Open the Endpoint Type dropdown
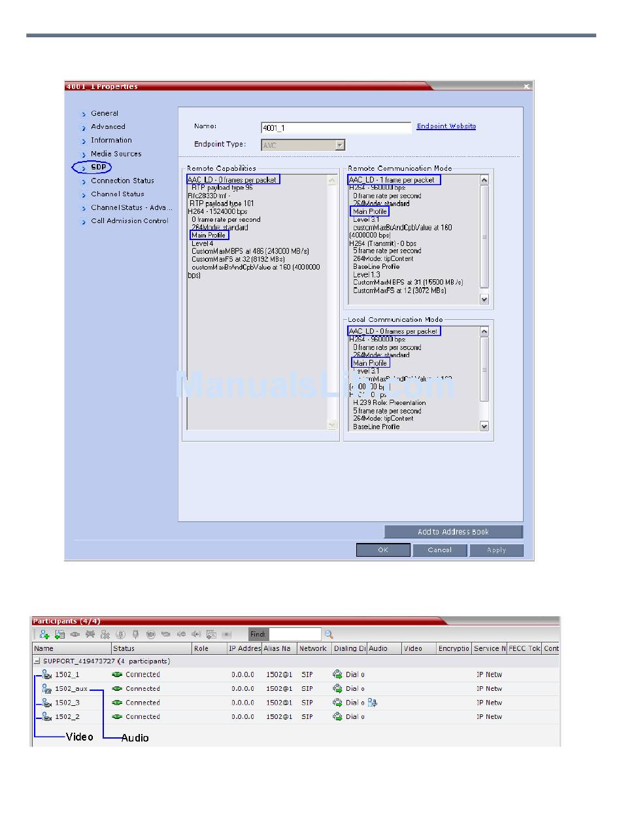The width and height of the screenshot is (621, 840). pyautogui.click(x=340, y=145)
